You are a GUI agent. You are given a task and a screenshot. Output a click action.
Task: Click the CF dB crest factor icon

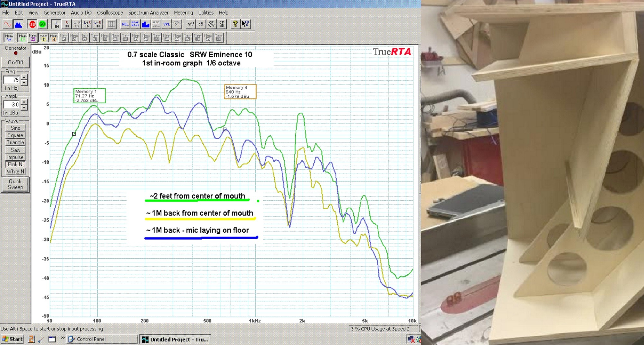pyautogui.click(x=222, y=24)
